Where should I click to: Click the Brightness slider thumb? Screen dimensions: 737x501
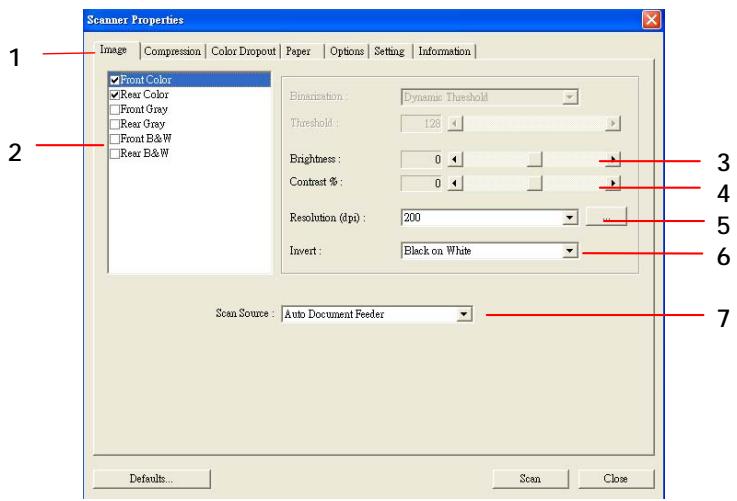point(534,159)
